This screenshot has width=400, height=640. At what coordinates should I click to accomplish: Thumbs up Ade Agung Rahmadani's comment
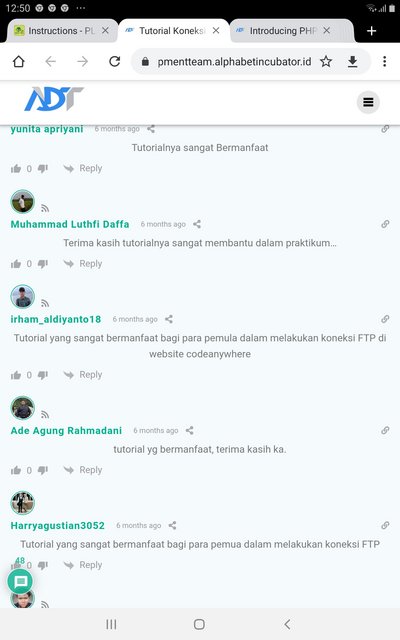(x=16, y=470)
